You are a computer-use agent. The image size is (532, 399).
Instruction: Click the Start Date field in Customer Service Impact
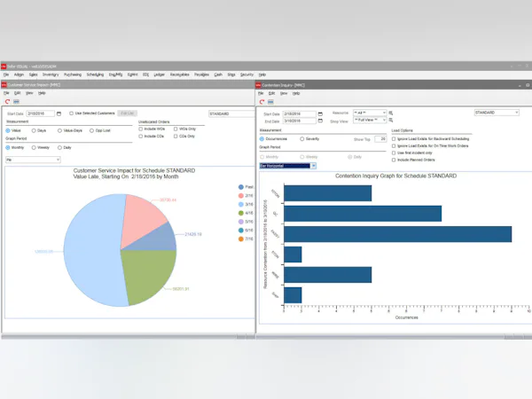coord(41,113)
